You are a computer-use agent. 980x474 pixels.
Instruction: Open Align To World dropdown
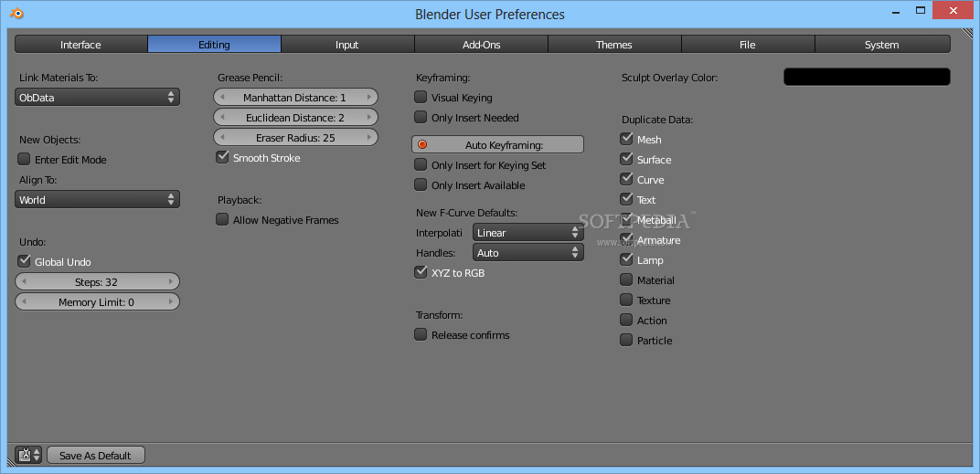tap(98, 200)
